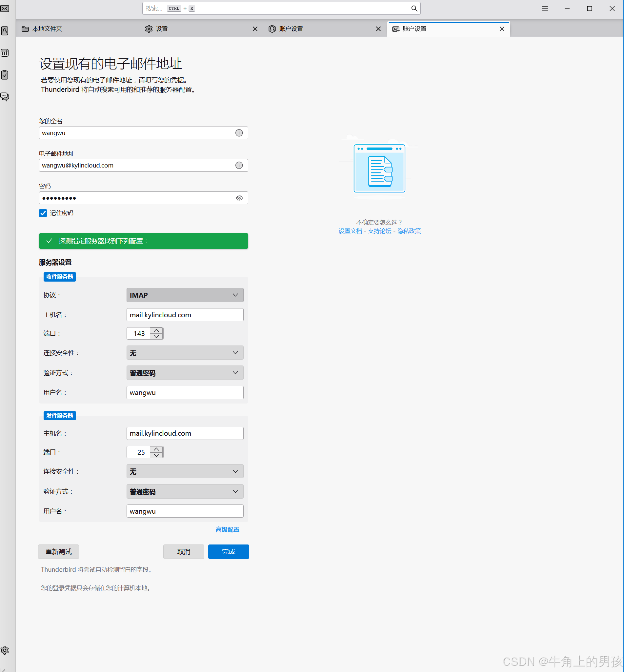Viewport: 624px width, 672px height.
Task: Click the 您的全名 input field
Action: click(144, 133)
